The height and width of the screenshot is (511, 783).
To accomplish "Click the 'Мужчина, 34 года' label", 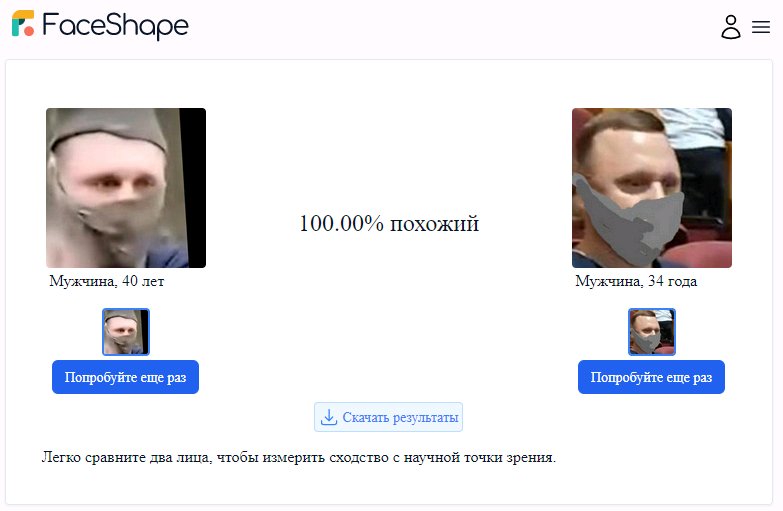I will tap(636, 281).
